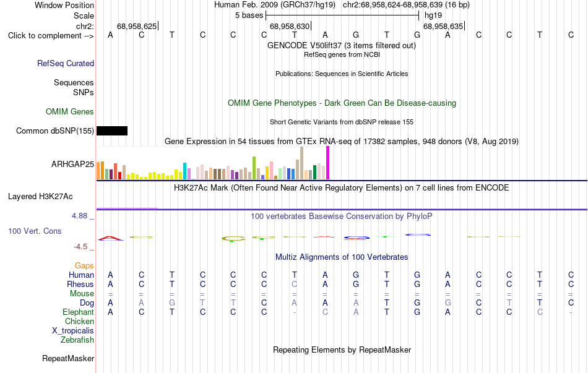The width and height of the screenshot is (588, 373).
Task: Click the Mouse alignment row label
Action: (82, 294)
